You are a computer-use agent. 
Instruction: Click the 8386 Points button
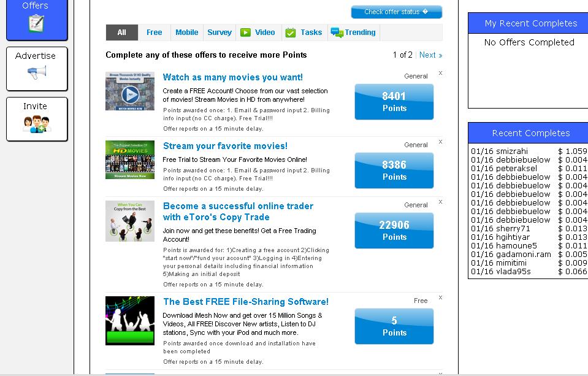point(394,171)
